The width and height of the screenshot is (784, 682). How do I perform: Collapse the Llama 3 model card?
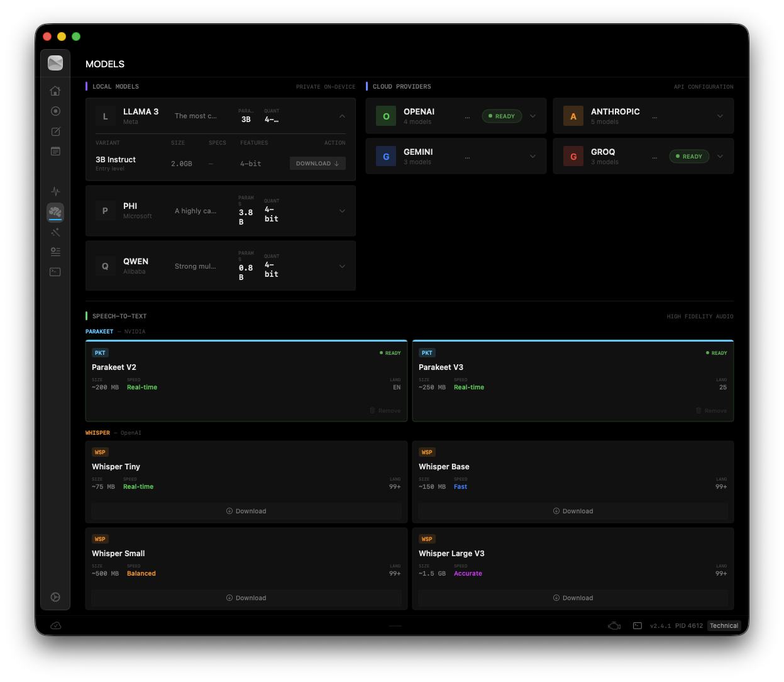tap(342, 116)
